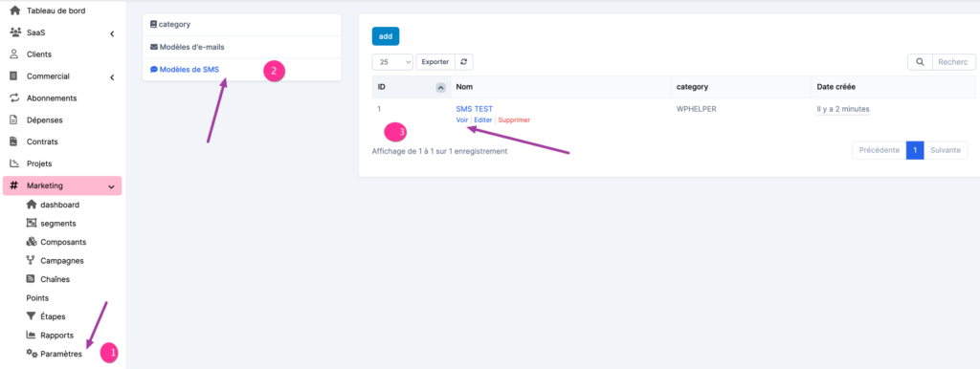Click the Commercial building icon
980x369 pixels.
[x=13, y=76]
